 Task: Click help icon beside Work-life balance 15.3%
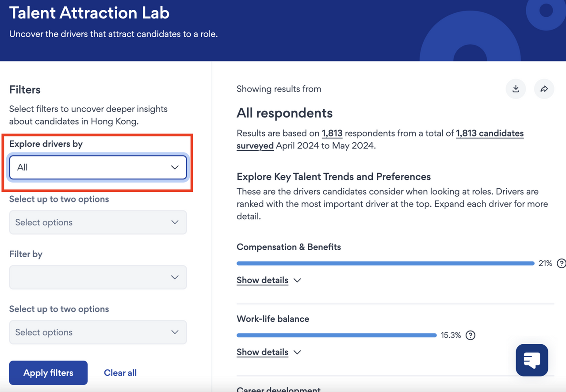[x=470, y=335]
